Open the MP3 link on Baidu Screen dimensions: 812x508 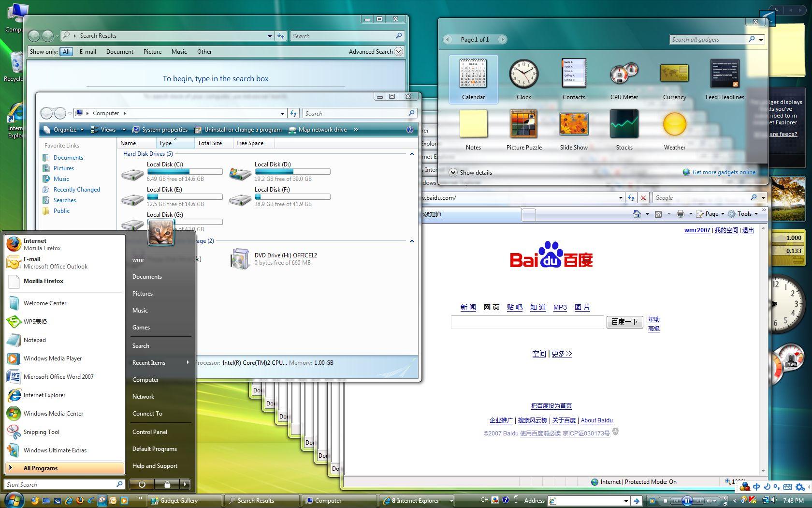[x=560, y=307]
